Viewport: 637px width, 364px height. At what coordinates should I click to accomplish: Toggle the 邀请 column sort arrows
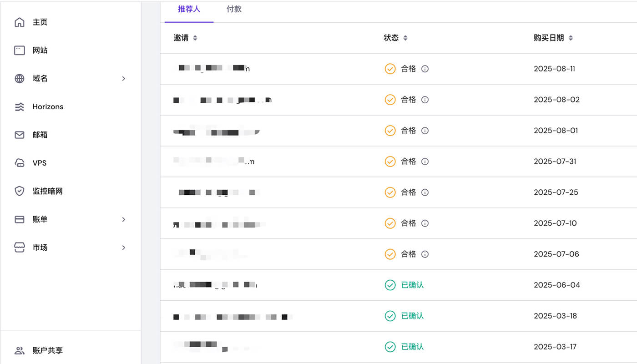pos(195,38)
